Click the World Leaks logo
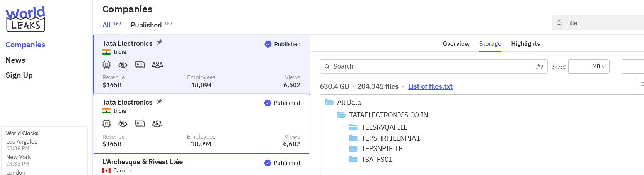This screenshot has height=175, width=644. point(26,19)
